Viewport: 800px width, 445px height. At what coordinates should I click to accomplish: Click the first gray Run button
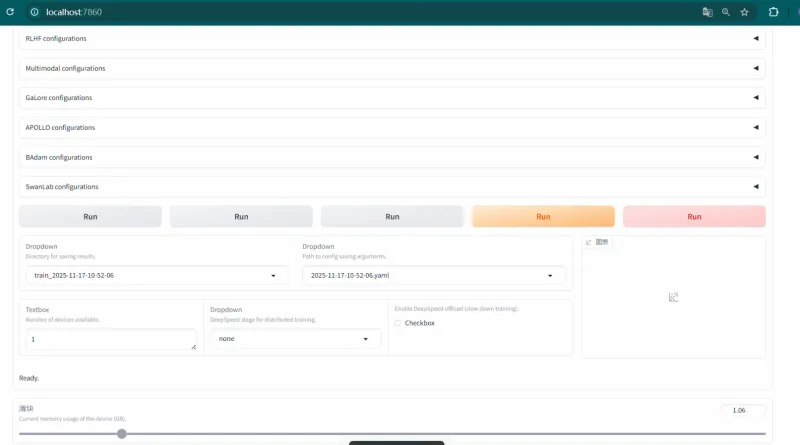tap(90, 216)
